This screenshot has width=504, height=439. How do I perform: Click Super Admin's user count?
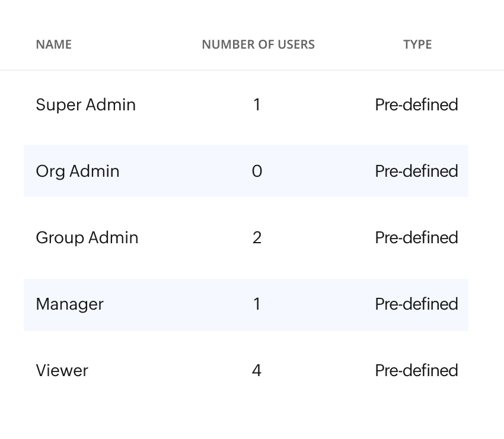(x=257, y=105)
